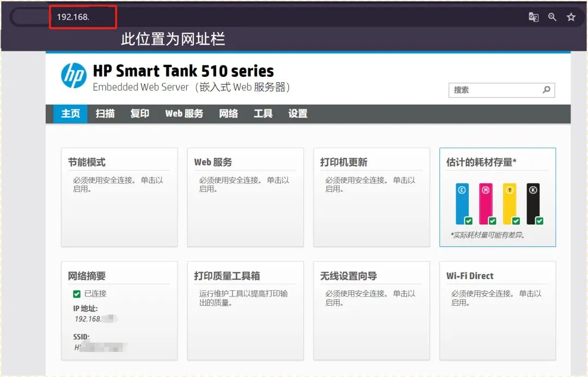Click the cyan ink level bar
Screen dimensions: 588x377
[x=462, y=204]
